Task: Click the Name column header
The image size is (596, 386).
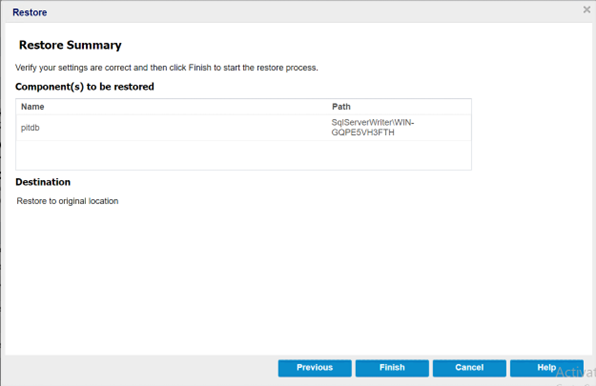Action: [x=33, y=107]
